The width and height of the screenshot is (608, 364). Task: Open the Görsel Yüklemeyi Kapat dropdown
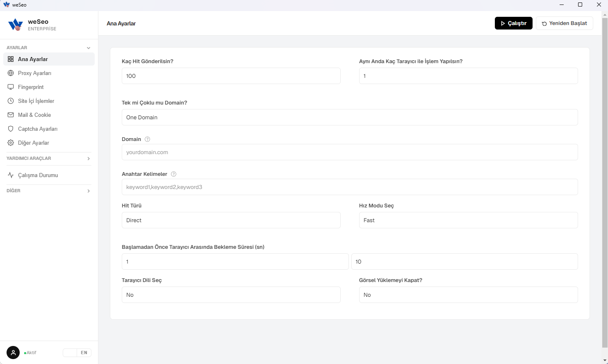469,295
